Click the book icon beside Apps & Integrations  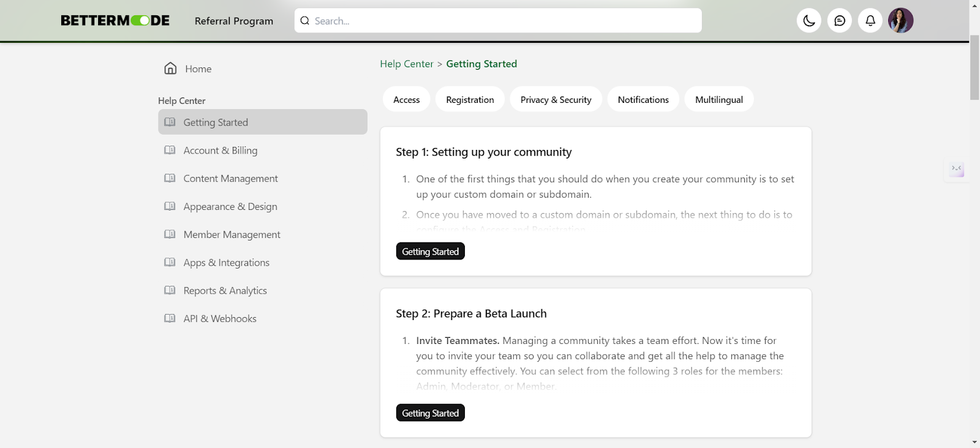(170, 262)
